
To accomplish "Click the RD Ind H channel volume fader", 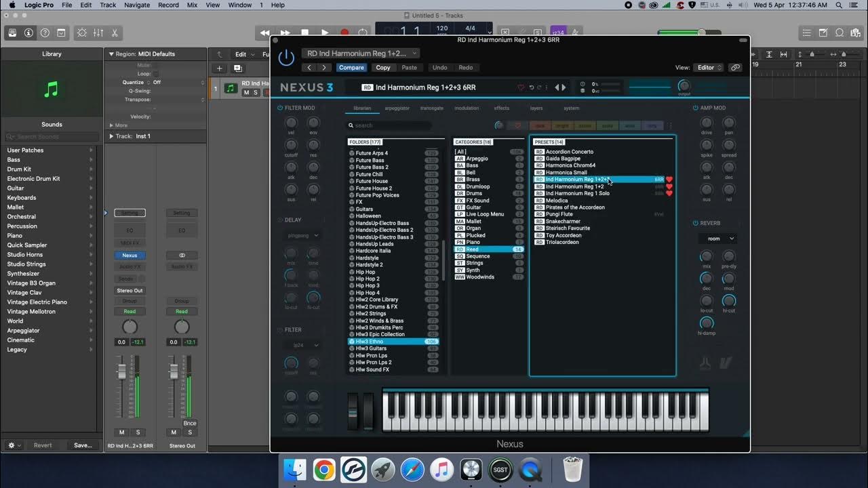I will pos(122,371).
